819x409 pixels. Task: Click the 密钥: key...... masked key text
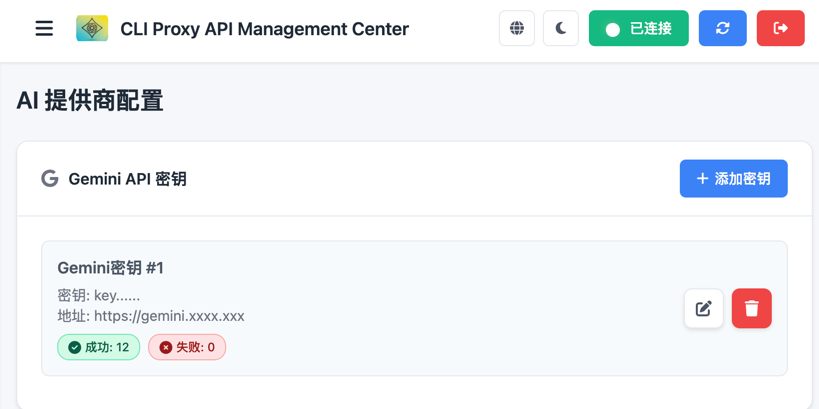(x=99, y=295)
